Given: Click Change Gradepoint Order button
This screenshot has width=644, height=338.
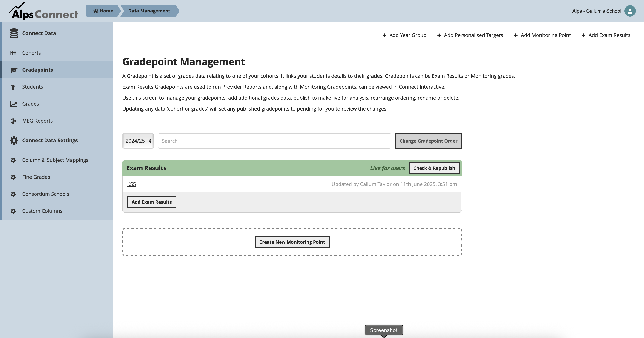Looking at the screenshot, I should 428,141.
